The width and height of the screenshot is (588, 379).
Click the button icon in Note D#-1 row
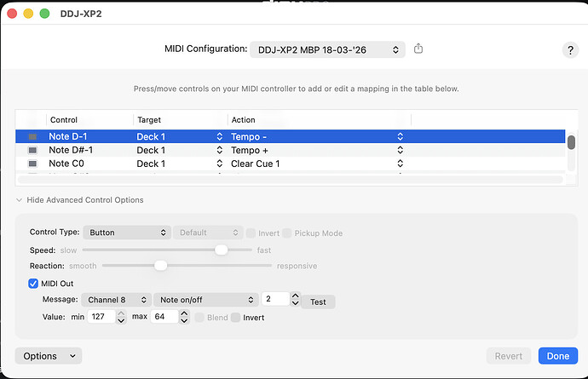coord(32,150)
